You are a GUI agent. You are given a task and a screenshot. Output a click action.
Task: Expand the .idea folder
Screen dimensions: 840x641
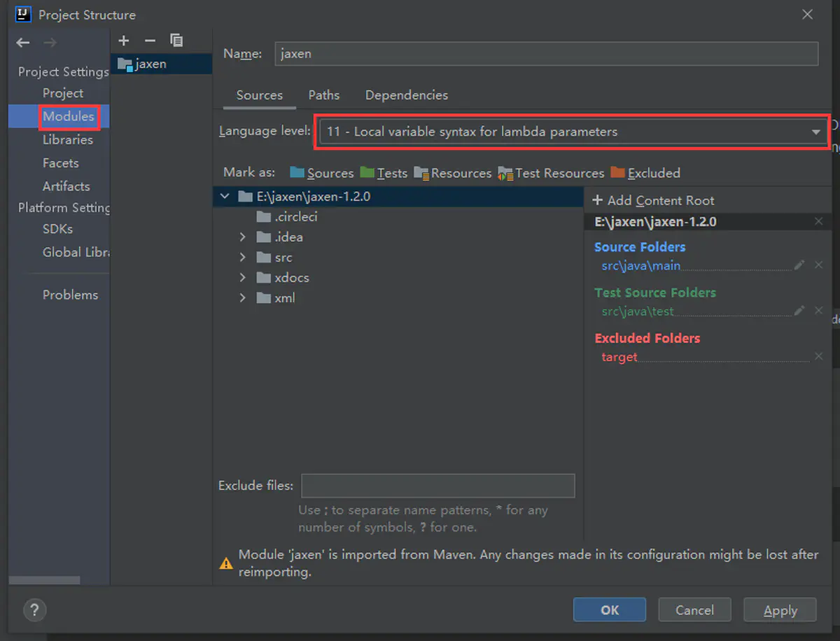click(x=242, y=237)
